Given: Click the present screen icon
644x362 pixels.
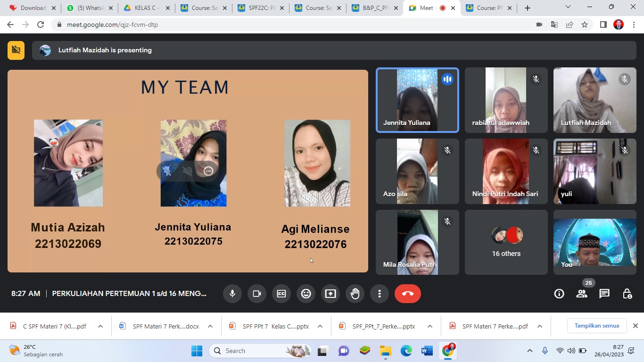Looking at the screenshot, I should tap(330, 294).
